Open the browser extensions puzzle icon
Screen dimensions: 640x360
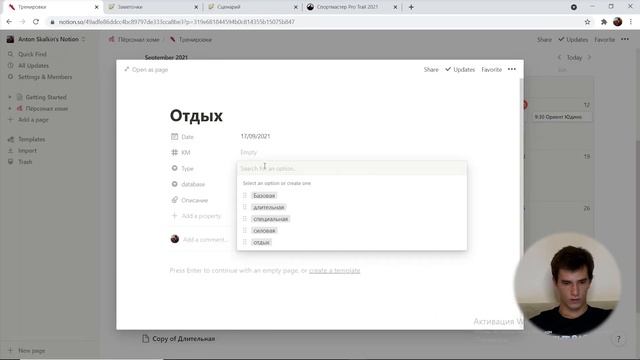pyautogui.click(x=604, y=22)
